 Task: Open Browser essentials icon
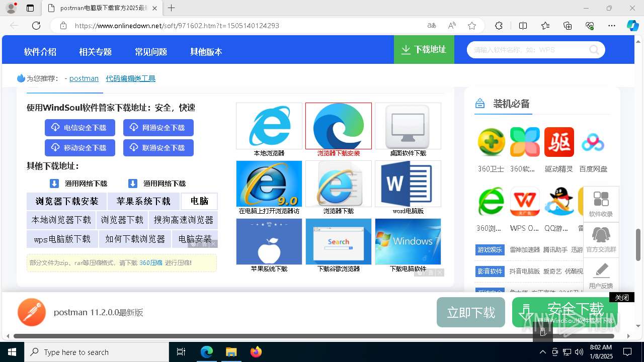[x=590, y=26]
